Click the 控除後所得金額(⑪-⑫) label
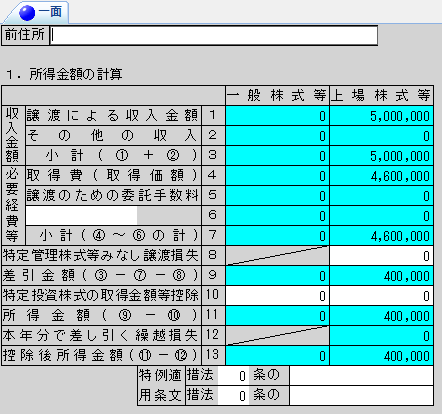The height and width of the screenshot is (414, 442). (x=101, y=356)
